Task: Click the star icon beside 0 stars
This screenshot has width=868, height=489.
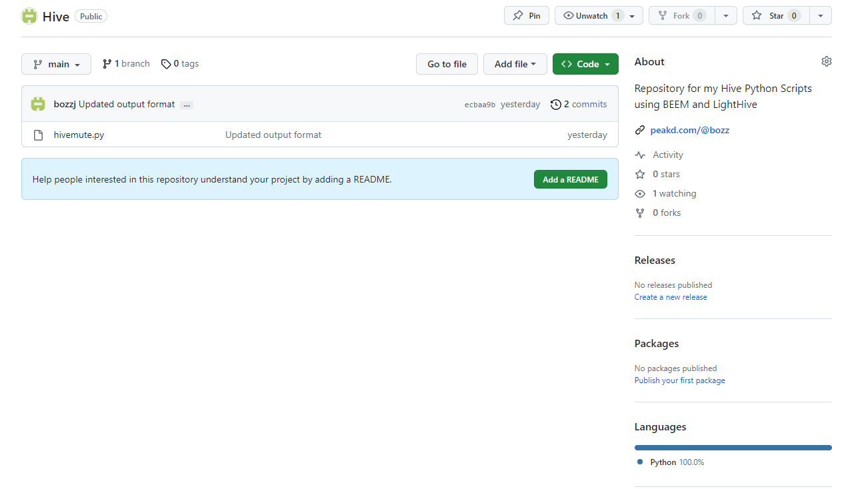Action: 640,174
